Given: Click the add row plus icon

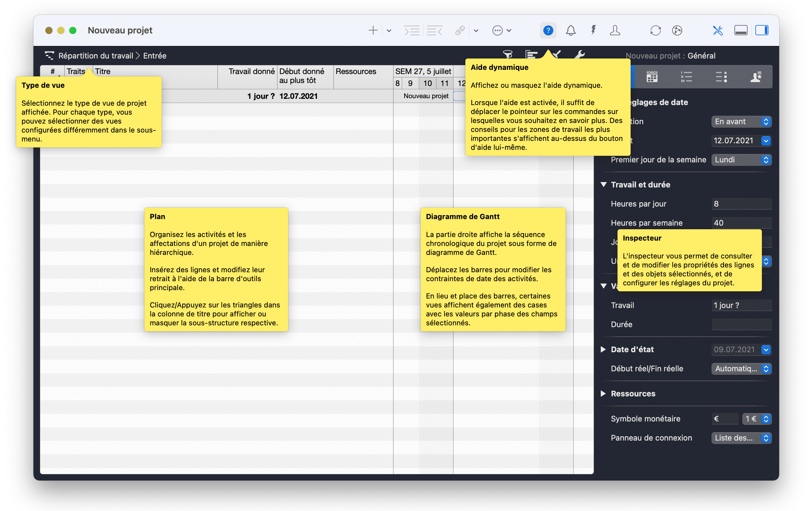Looking at the screenshot, I should [373, 30].
